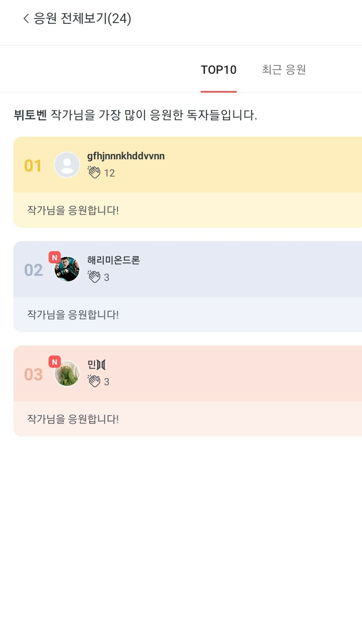Screen dimensions: 362x644
Task: Select the TOP10 tab
Action: pos(218,70)
